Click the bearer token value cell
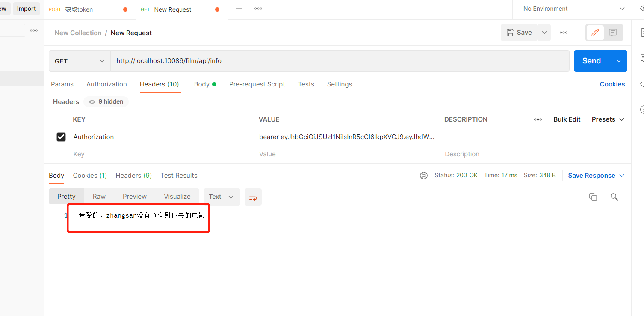644x316 pixels. point(347,137)
